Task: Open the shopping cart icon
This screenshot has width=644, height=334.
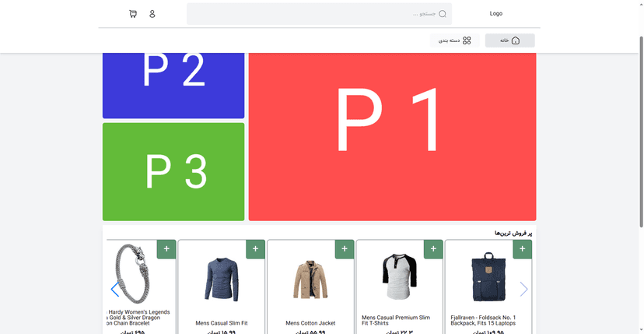Action: click(x=133, y=14)
